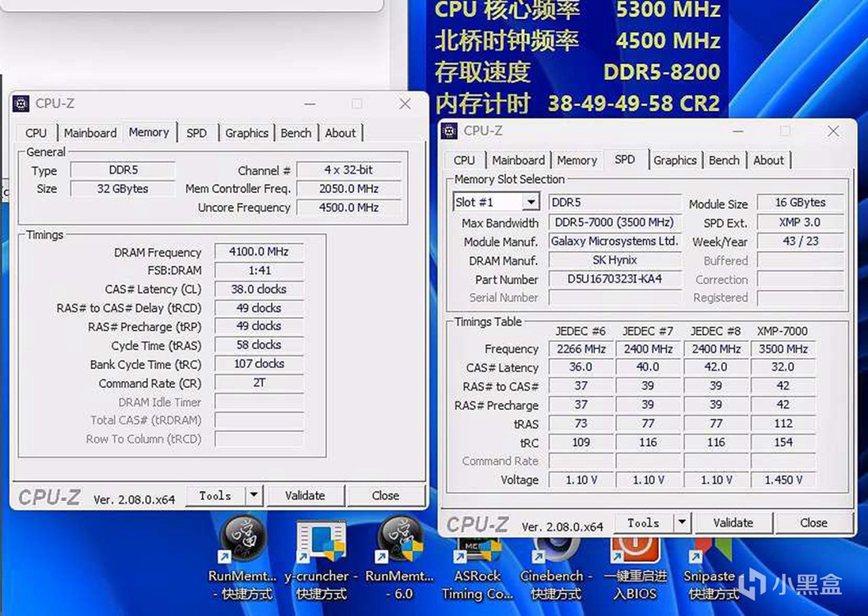868x616 pixels.
Task: Click the Mem Controller Freq. value 2050.0 MHz
Action: 349,189
